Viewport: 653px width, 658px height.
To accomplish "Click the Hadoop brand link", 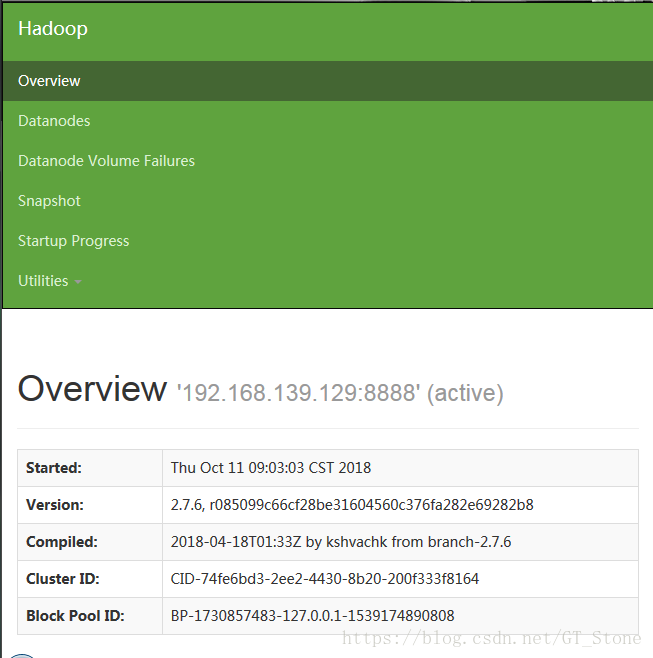I will (x=53, y=29).
